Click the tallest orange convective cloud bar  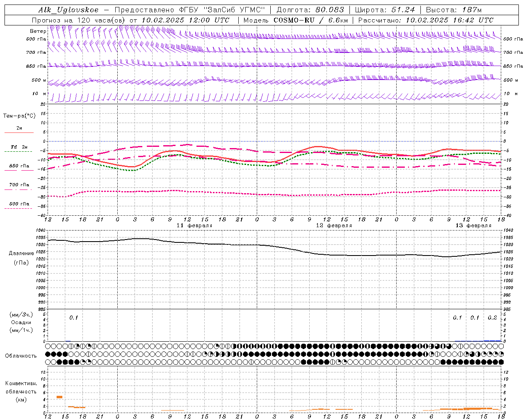click(59, 397)
